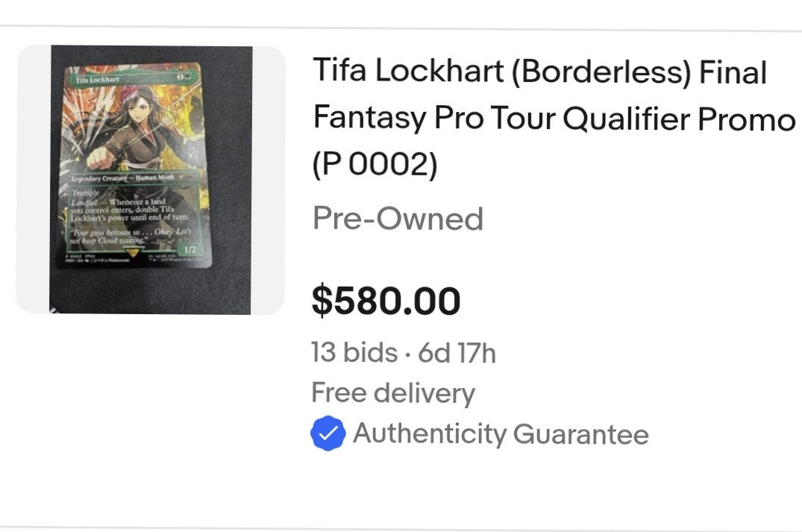Viewport: 802px width, 532px height.
Task: Click the Authenticity Guarantee text
Action: pos(501,434)
